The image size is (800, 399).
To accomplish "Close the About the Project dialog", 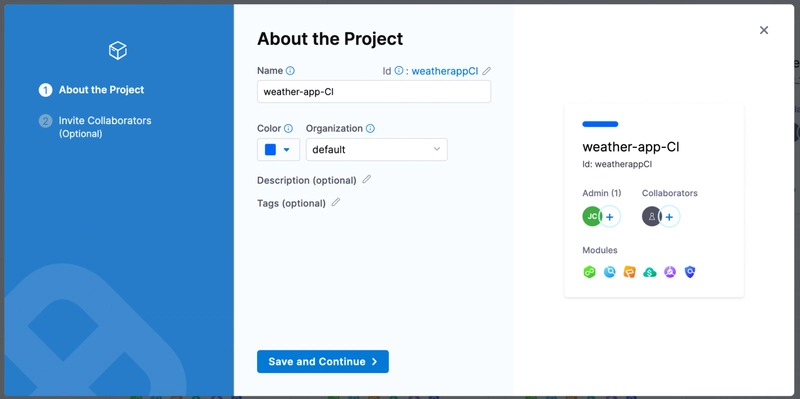I will pyautogui.click(x=764, y=30).
